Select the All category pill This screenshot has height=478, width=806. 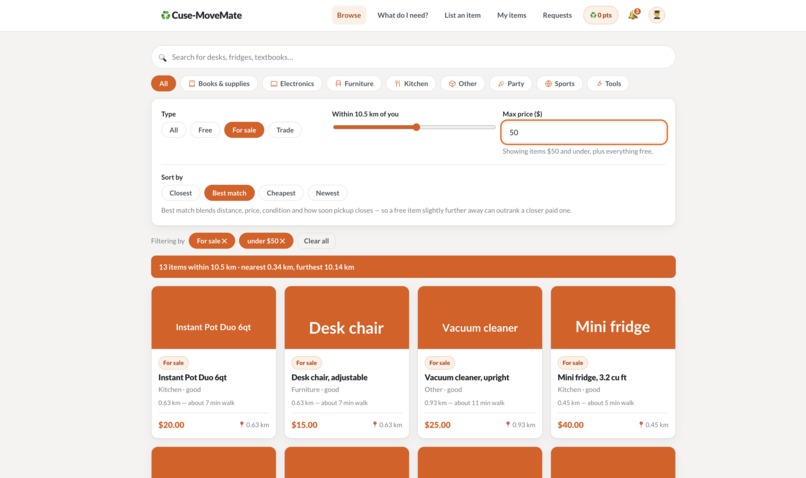click(163, 83)
